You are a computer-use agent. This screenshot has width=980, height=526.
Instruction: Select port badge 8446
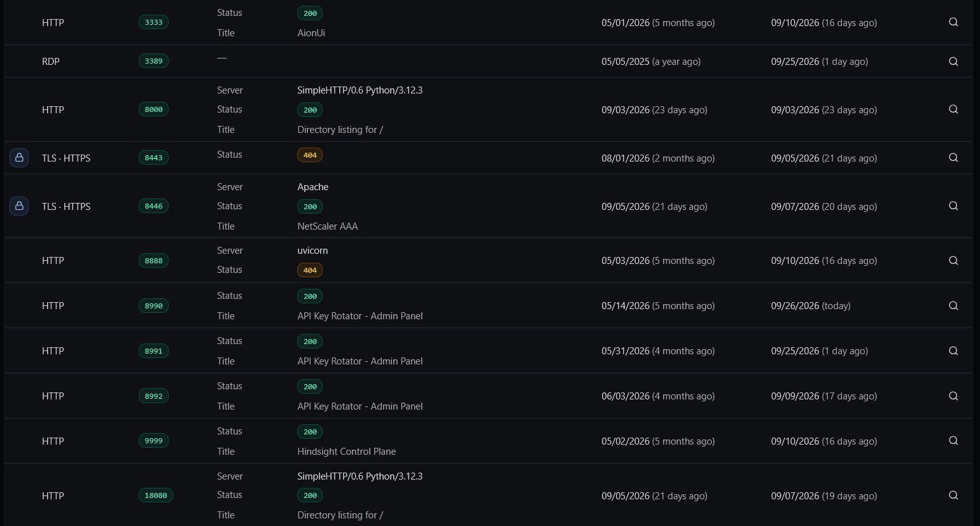pos(153,206)
